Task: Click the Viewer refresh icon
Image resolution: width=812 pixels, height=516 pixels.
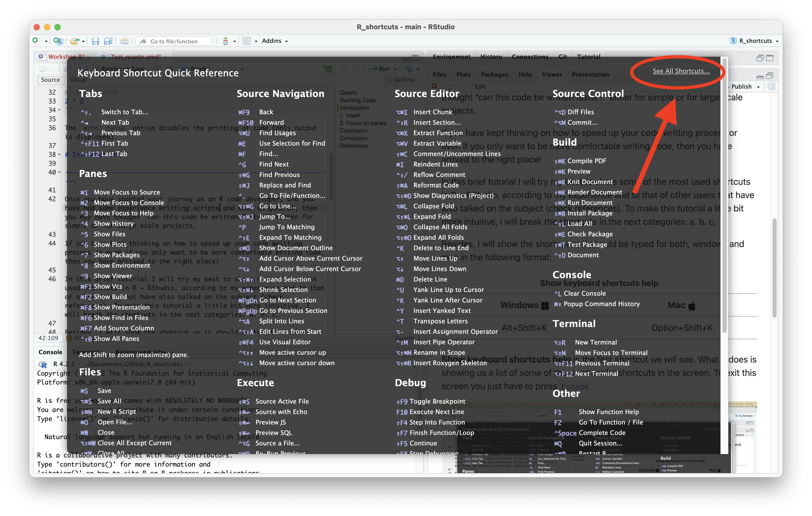Action: pos(771,87)
